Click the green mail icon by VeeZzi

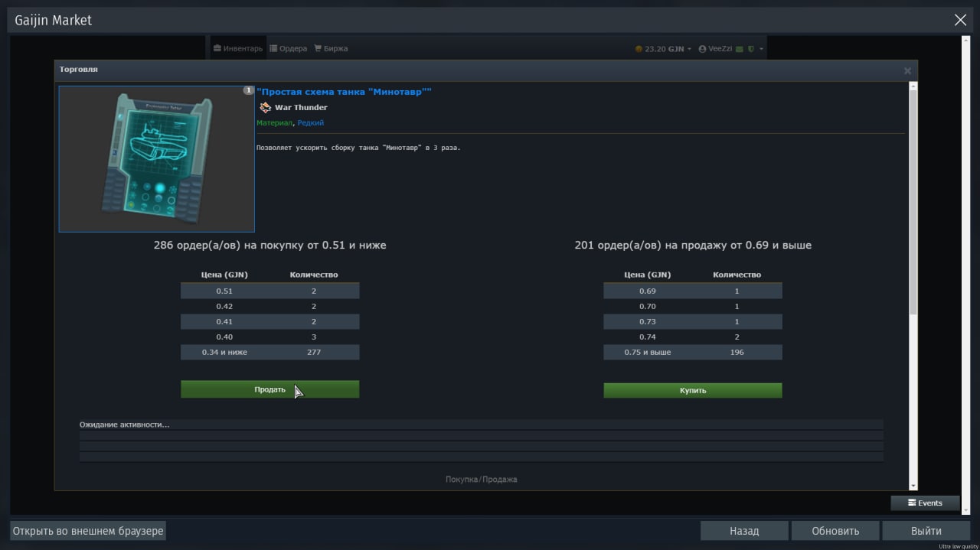(x=740, y=49)
